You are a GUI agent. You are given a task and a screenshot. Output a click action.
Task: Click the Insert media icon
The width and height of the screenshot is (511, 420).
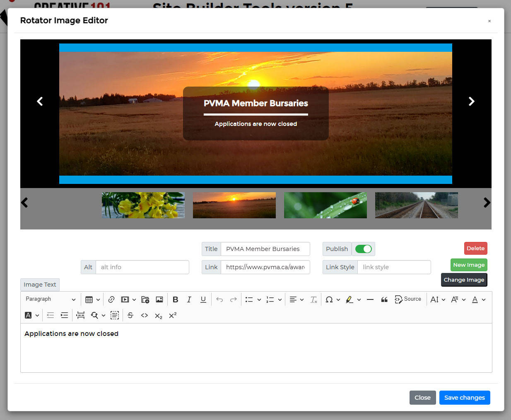click(x=125, y=299)
